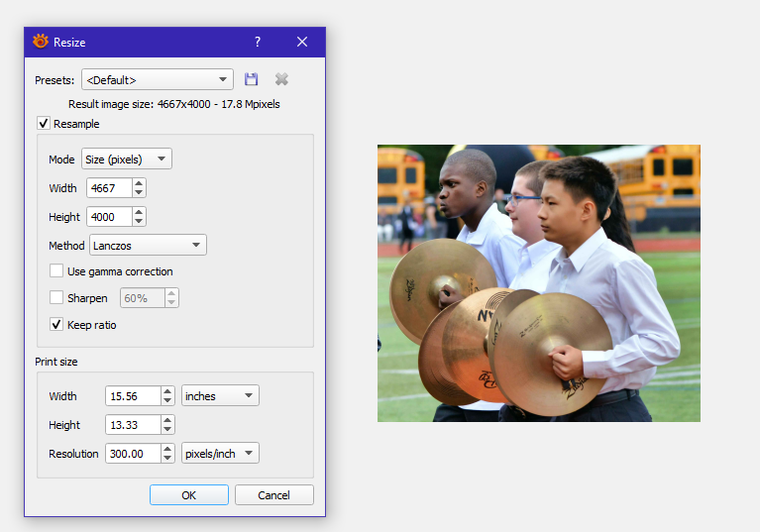Change the inches unit dropdown
The image size is (760, 532).
coord(220,396)
